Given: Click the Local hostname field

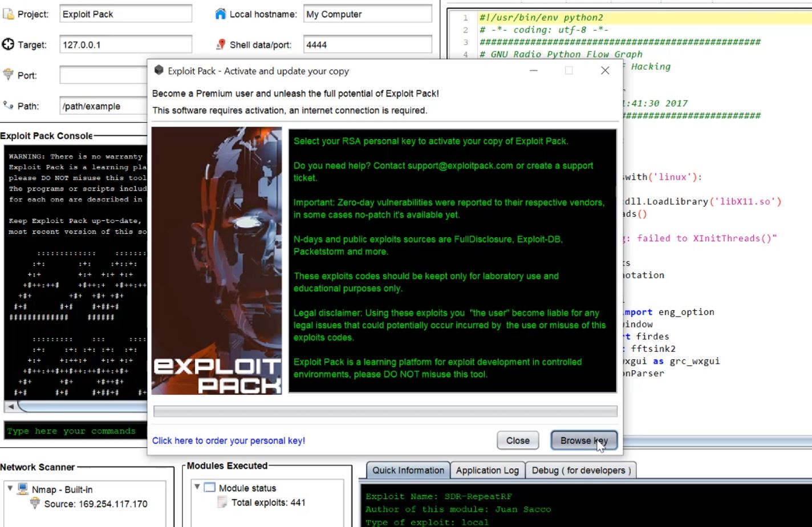Looking at the screenshot, I should (367, 14).
